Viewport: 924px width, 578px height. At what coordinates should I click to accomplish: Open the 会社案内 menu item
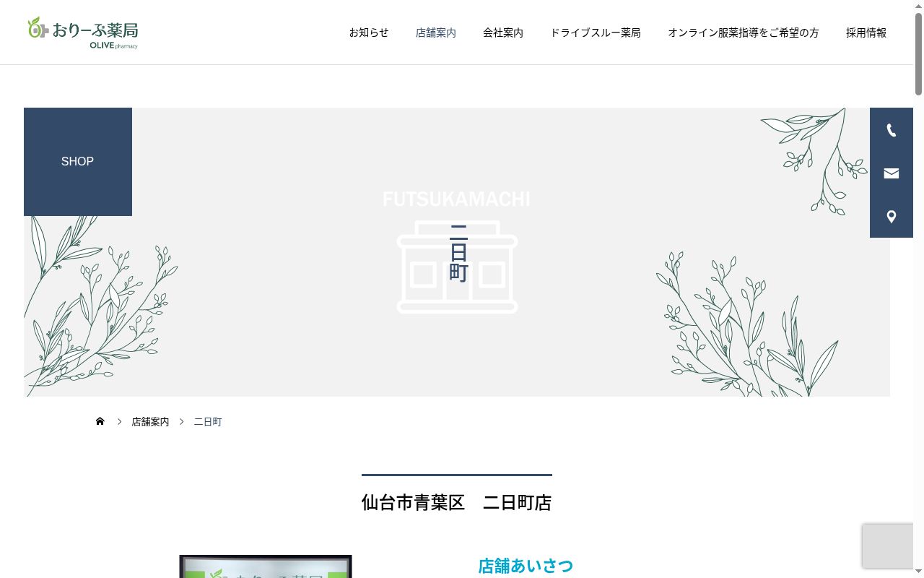click(503, 33)
